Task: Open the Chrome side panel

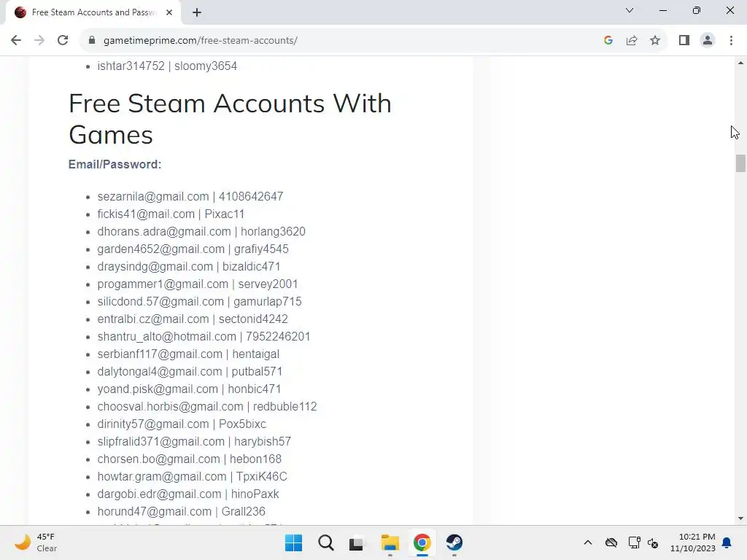Action: tap(684, 41)
